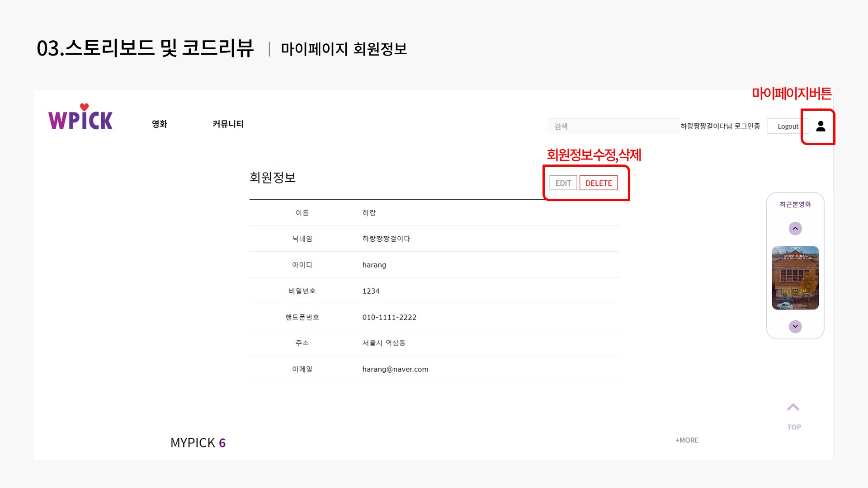Click the WPICK heart logo
Viewport: 868px width, 488px height.
80,118
